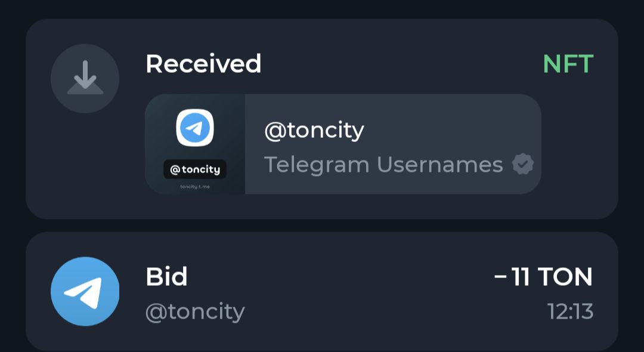
Task: Open the Telegram Usernames collection
Action: 383,165
